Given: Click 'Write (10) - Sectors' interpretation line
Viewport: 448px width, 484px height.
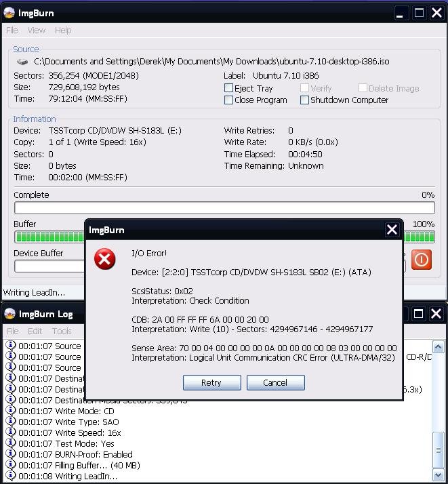Looking at the screenshot, I should (252, 329).
